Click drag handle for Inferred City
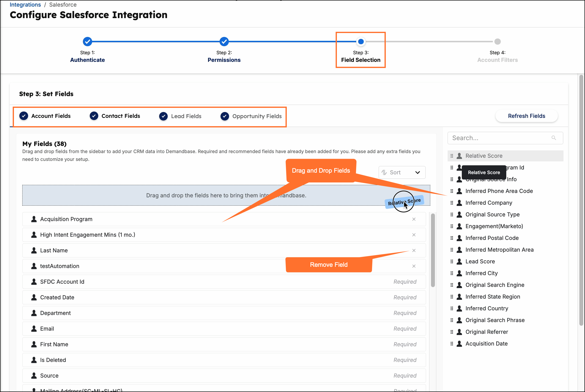585x392 pixels. tap(452, 273)
